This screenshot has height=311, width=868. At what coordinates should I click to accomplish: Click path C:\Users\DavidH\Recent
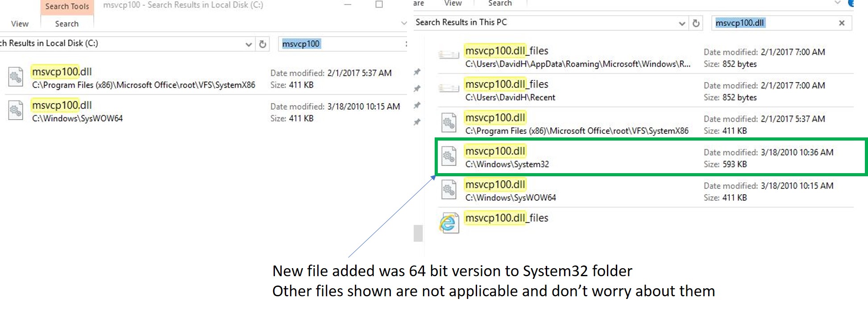[510, 98]
